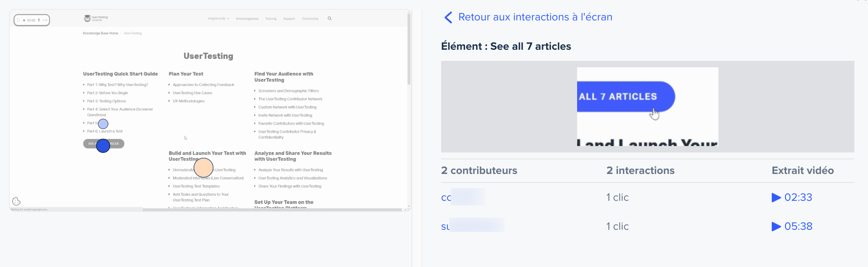Click the microphone icon in recorder widget
This screenshot has height=267, width=868.
(x=39, y=20)
